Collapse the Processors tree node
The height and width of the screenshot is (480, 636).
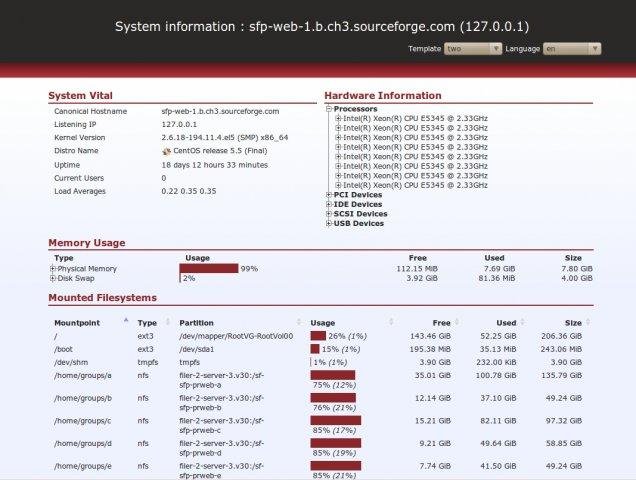point(329,109)
